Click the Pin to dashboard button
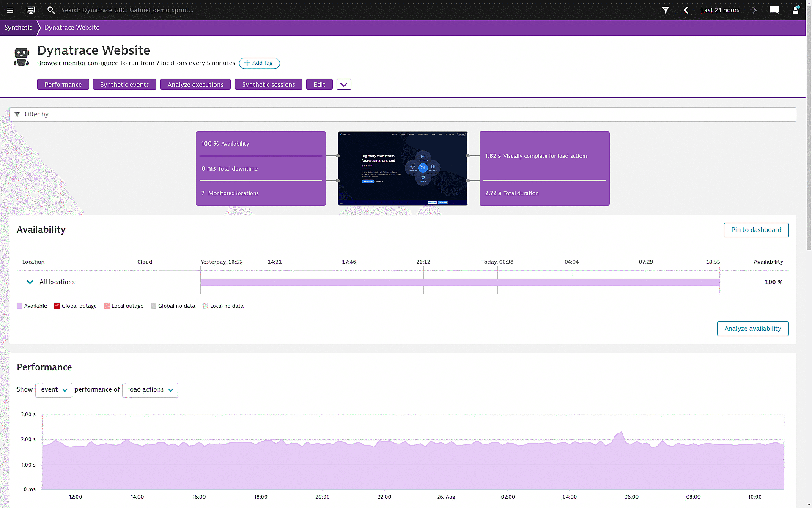This screenshot has height=508, width=812. click(x=756, y=229)
